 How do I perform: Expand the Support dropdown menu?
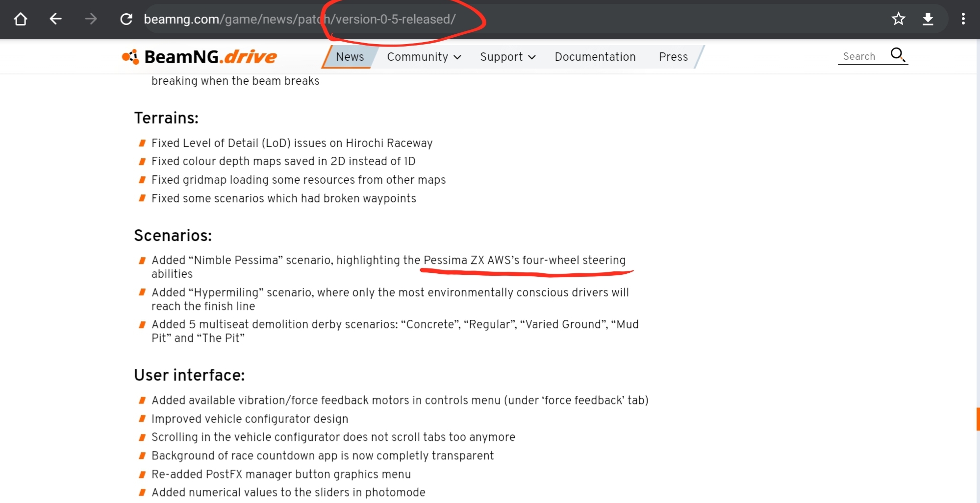point(508,57)
